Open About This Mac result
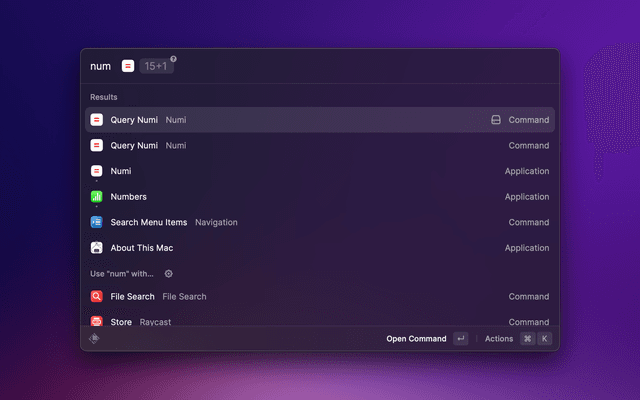The width and height of the screenshot is (640, 400). 319,248
